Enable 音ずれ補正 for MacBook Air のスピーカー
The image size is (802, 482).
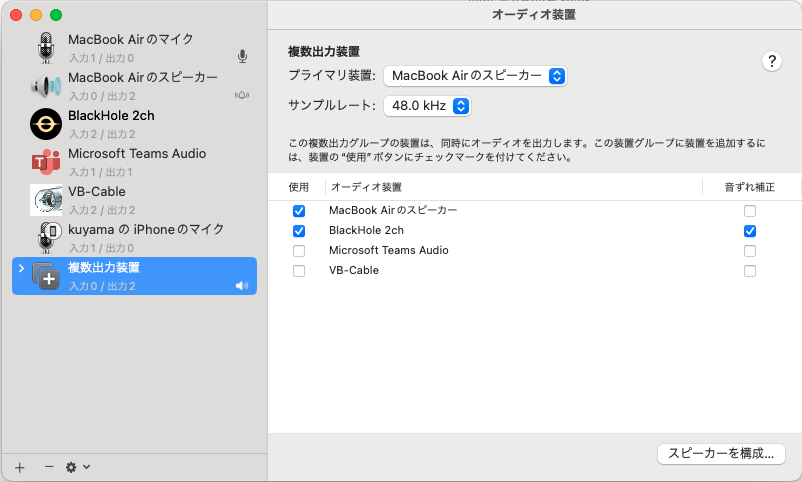pyautogui.click(x=750, y=211)
